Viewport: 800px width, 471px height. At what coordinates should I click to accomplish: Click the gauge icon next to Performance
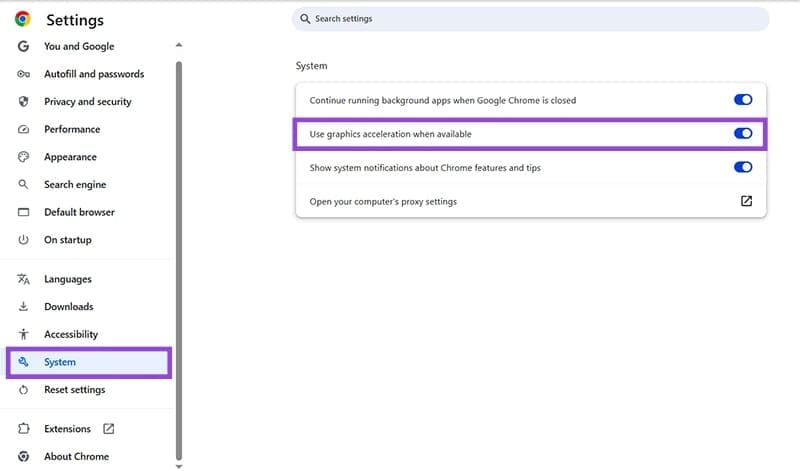[23, 129]
